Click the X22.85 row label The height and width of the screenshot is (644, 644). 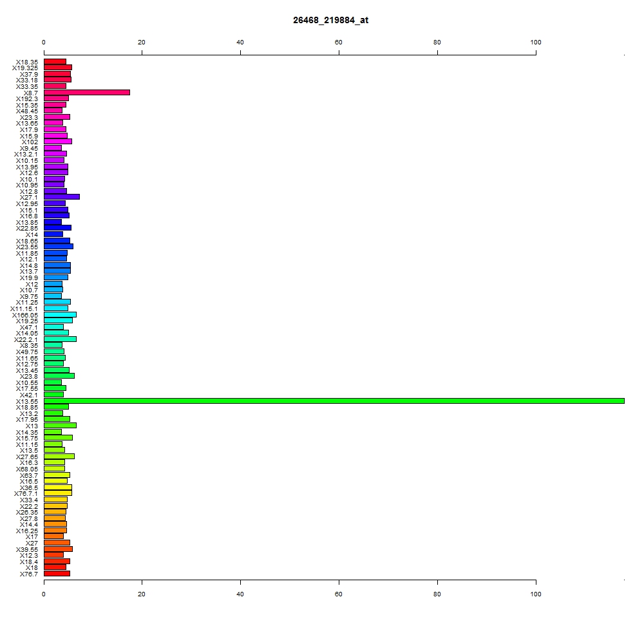tap(27, 229)
